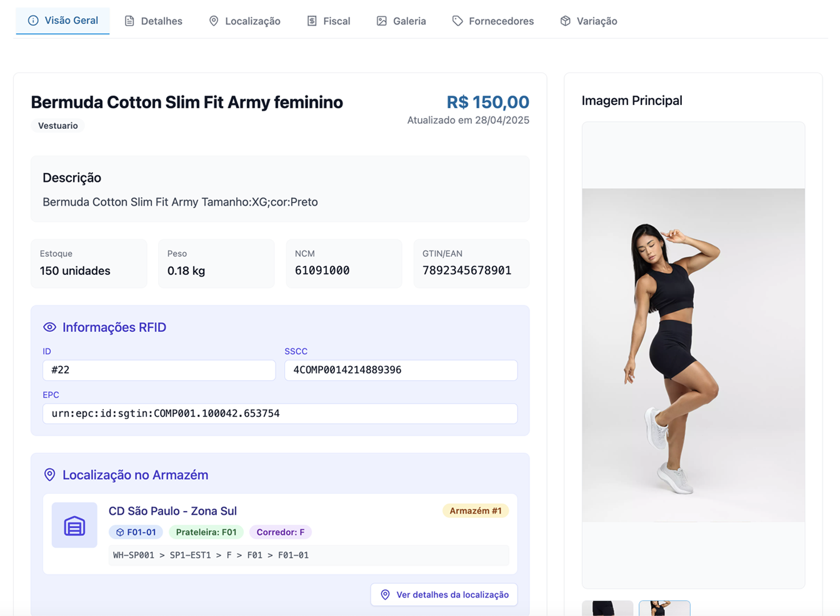
Task: Click the tag icon beside Fornecedores
Action: click(x=457, y=21)
